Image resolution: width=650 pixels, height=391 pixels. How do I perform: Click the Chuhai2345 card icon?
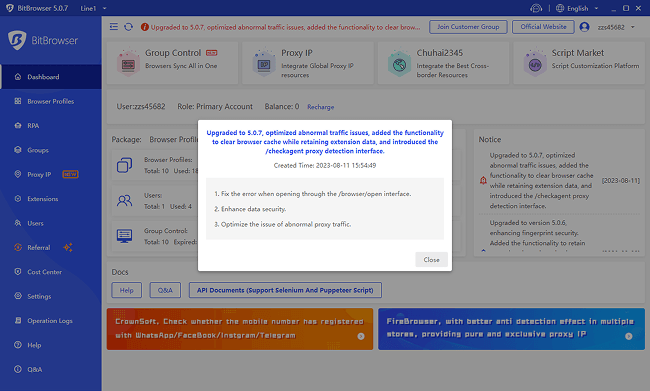399,63
